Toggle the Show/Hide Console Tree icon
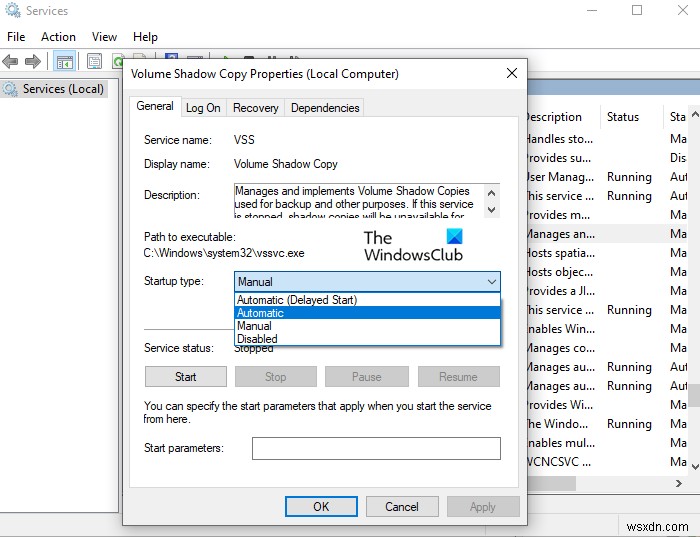 click(65, 62)
